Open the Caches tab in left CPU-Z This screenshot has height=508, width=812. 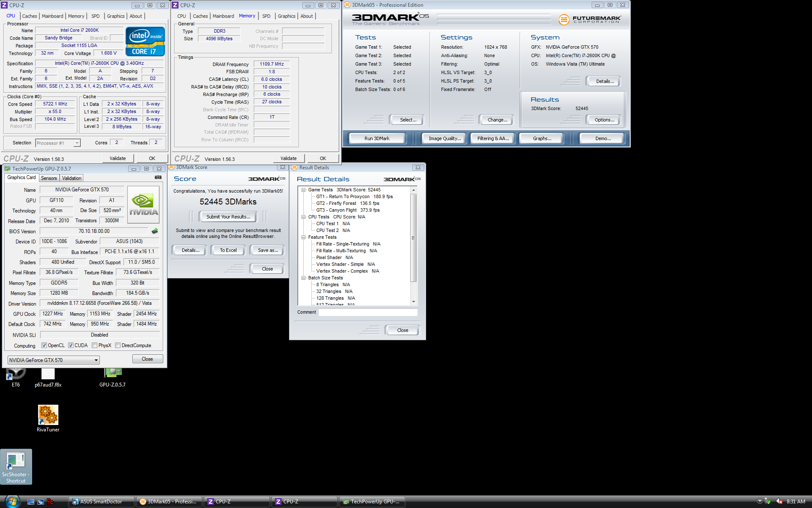(x=30, y=16)
